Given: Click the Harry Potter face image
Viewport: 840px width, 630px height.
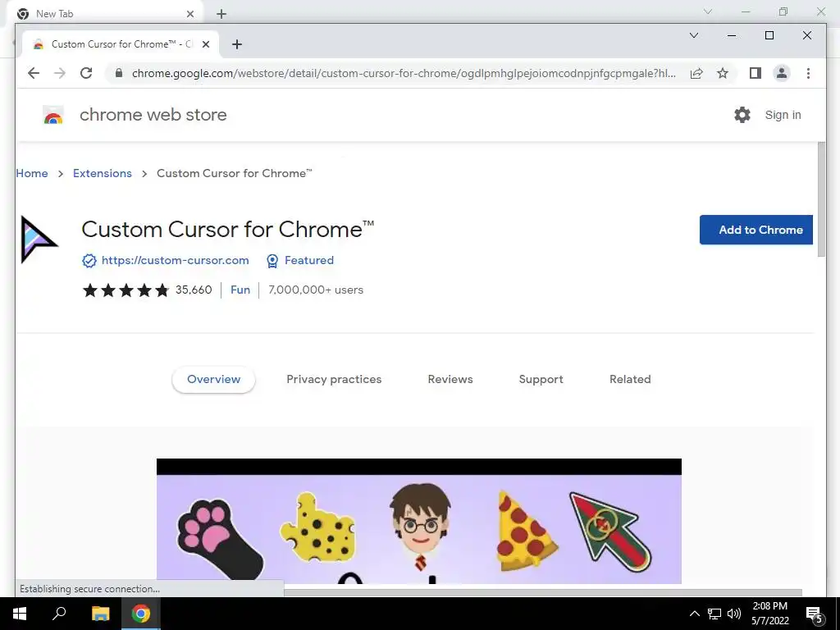Looking at the screenshot, I should 421,526.
